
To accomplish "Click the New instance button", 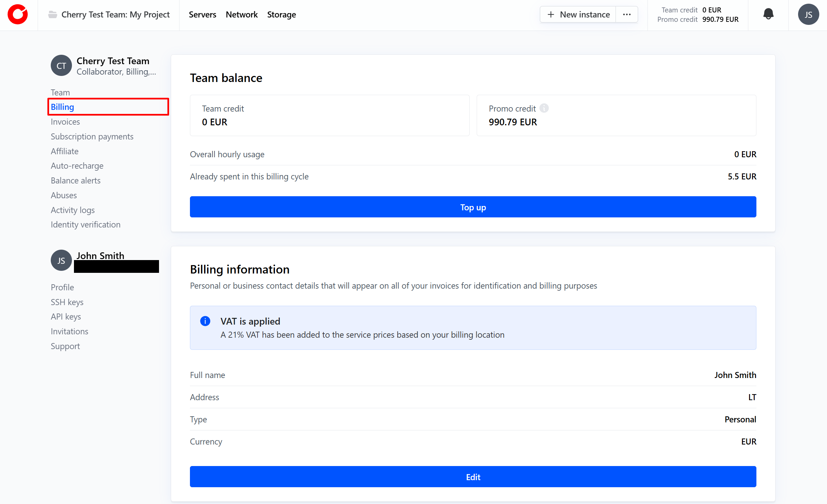I will tap(578, 14).
